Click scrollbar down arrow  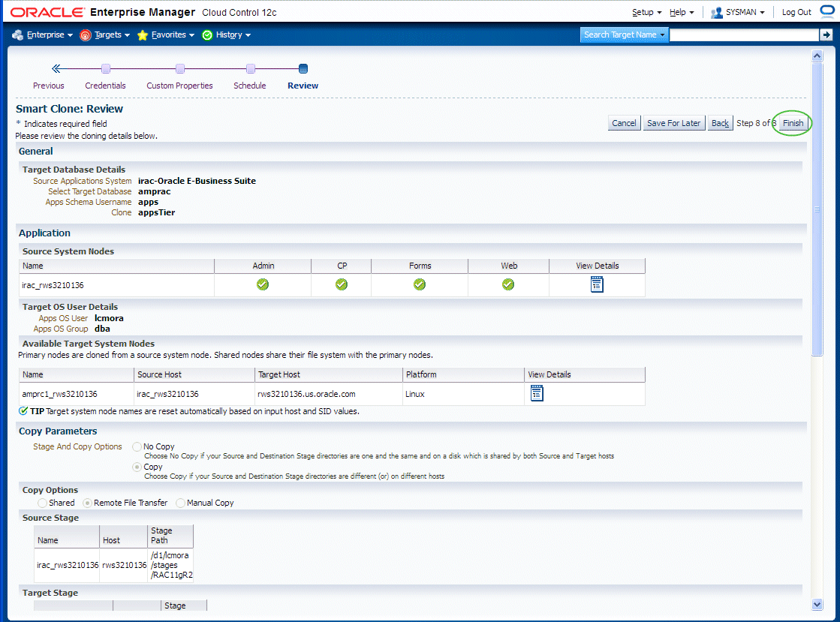coord(817,604)
